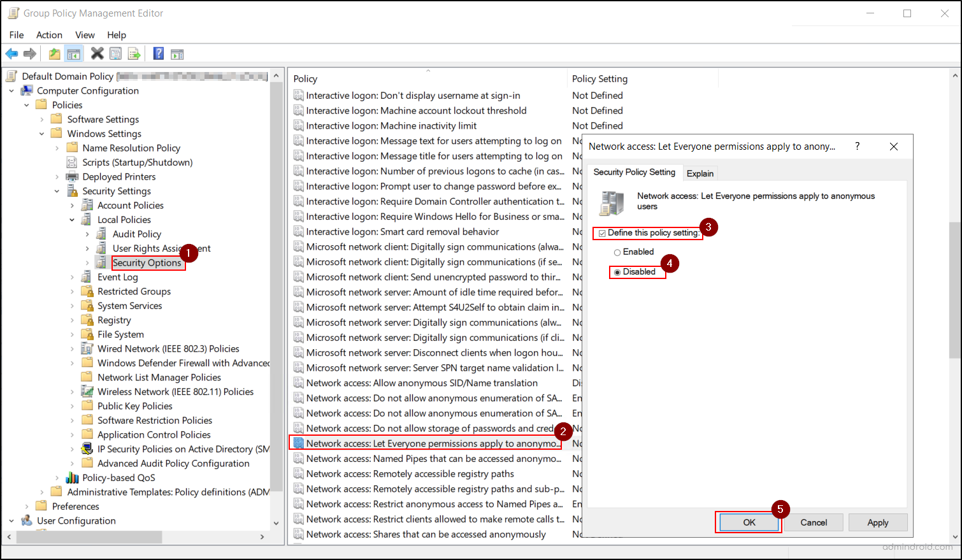Click the Delete (X) toolbar icon
Image resolution: width=962 pixels, height=560 pixels.
pos(97,53)
